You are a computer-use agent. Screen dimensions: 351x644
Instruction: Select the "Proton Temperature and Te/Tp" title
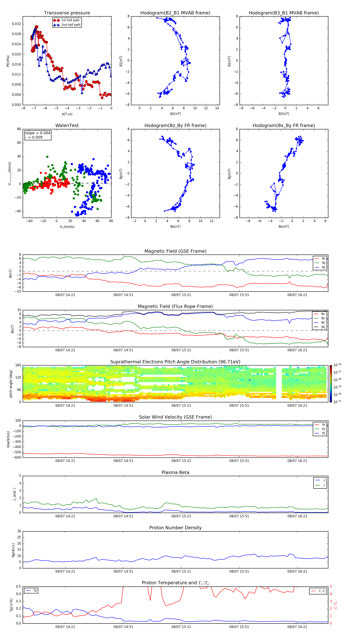[x=175, y=583]
